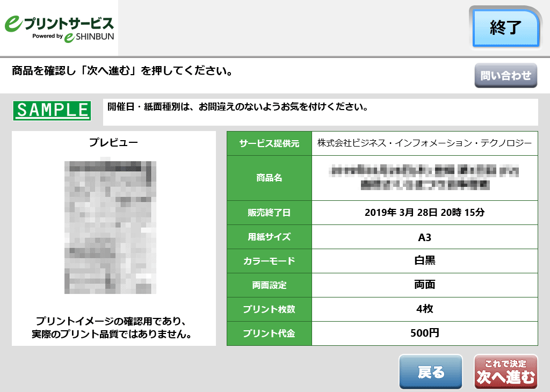Image resolution: width=550 pixels, height=392 pixels.
Task: Click the eプリントサービス logo
Action: [x=59, y=29]
